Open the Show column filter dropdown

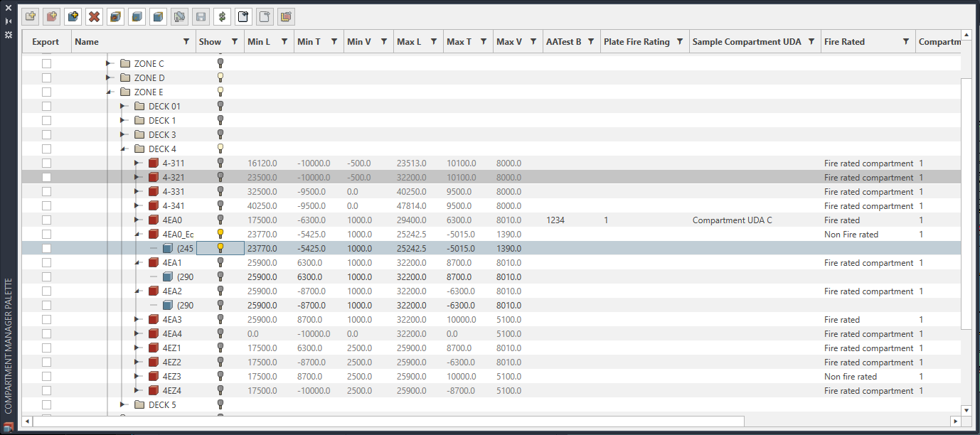click(235, 42)
